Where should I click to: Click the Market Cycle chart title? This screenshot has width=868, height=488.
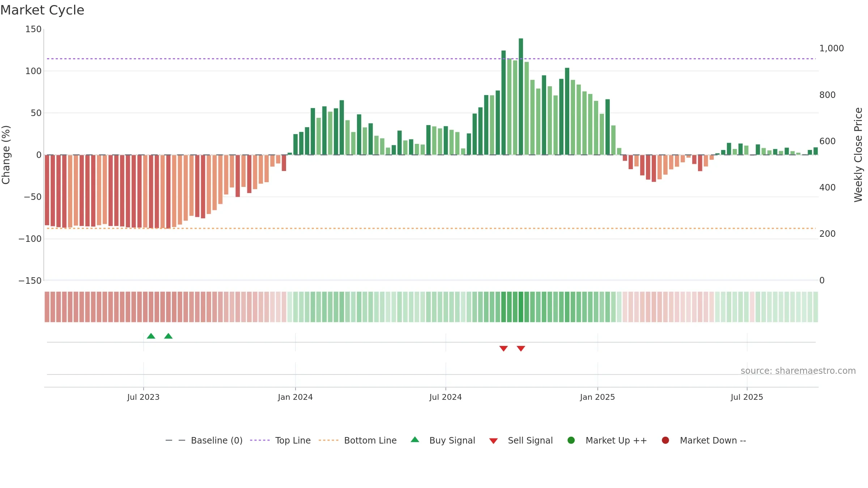42,10
